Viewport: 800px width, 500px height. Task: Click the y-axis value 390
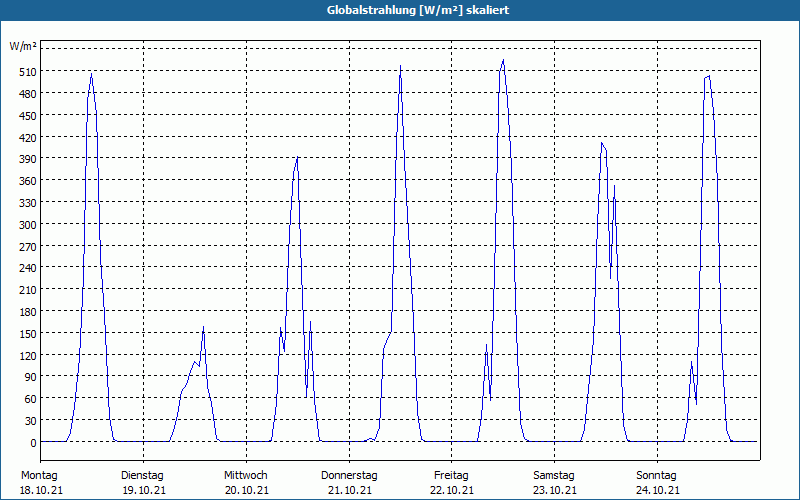click(28, 159)
